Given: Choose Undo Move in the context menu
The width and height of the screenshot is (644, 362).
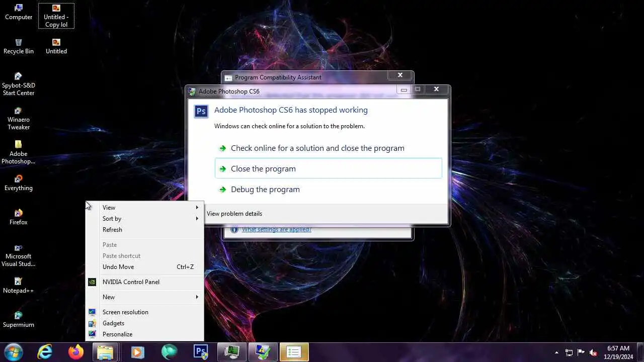Looking at the screenshot, I should click(x=145, y=267).
